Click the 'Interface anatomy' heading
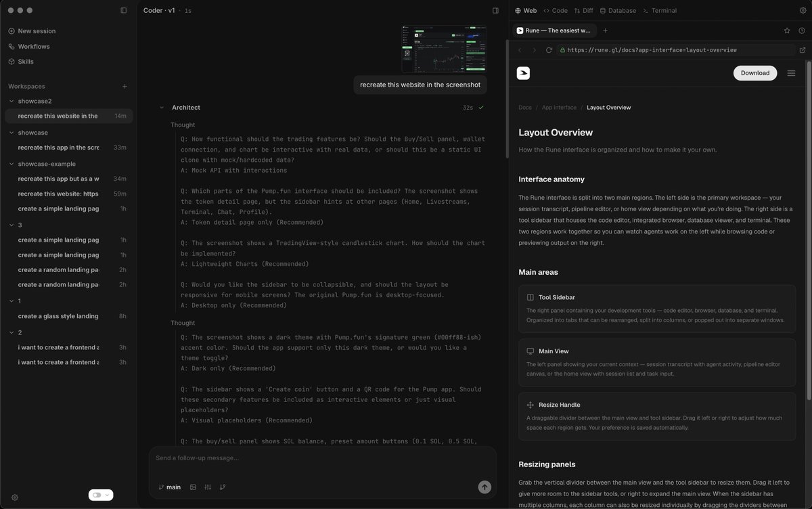 pyautogui.click(x=551, y=179)
